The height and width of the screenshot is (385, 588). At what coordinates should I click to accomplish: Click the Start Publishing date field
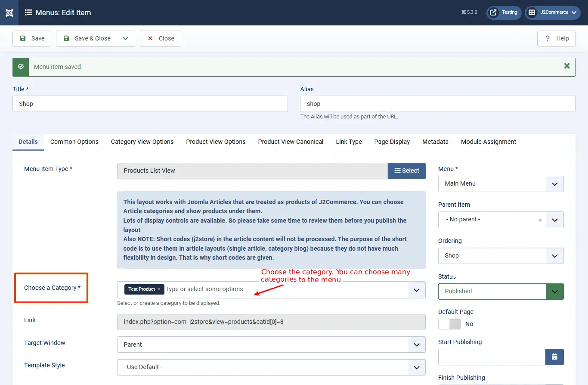coord(492,357)
